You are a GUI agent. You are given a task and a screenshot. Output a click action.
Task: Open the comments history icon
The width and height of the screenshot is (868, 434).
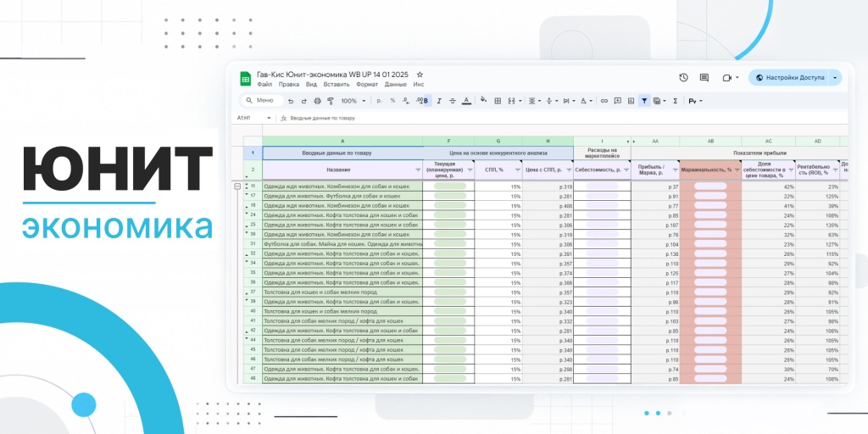704,77
